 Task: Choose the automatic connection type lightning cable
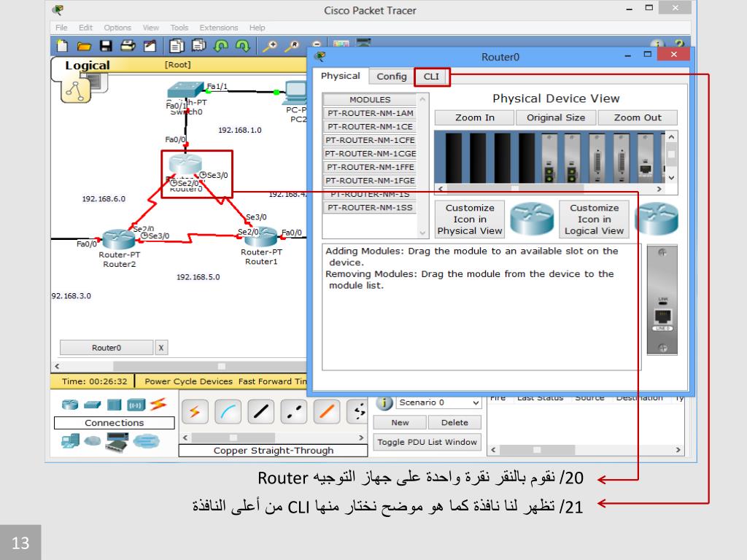[x=195, y=412]
